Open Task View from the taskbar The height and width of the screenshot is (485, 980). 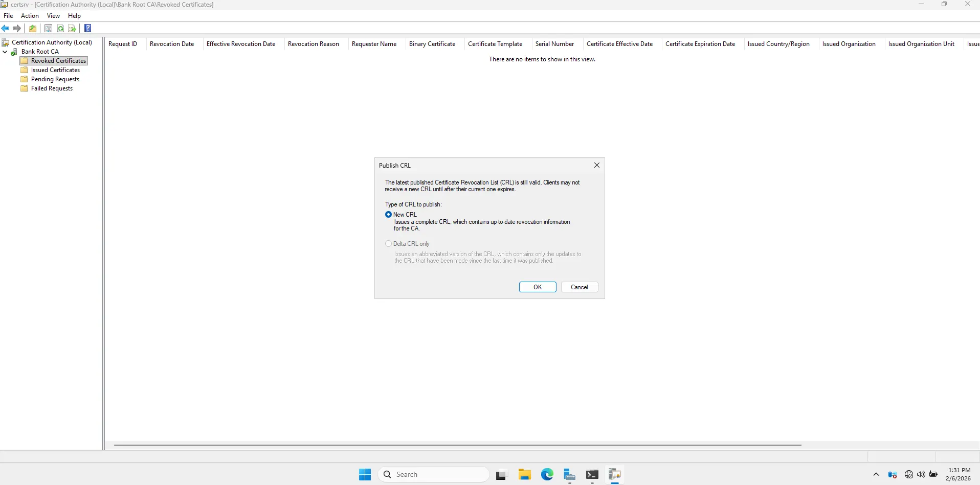tap(501, 475)
